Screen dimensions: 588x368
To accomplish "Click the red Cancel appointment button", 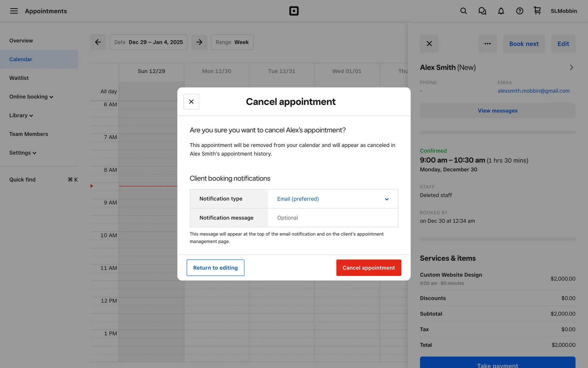I will (368, 268).
